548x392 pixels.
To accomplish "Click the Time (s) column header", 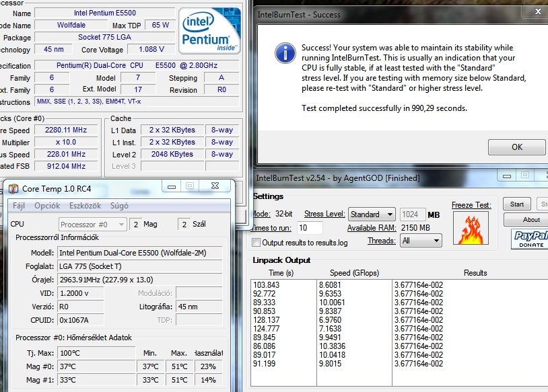I will (x=281, y=273).
